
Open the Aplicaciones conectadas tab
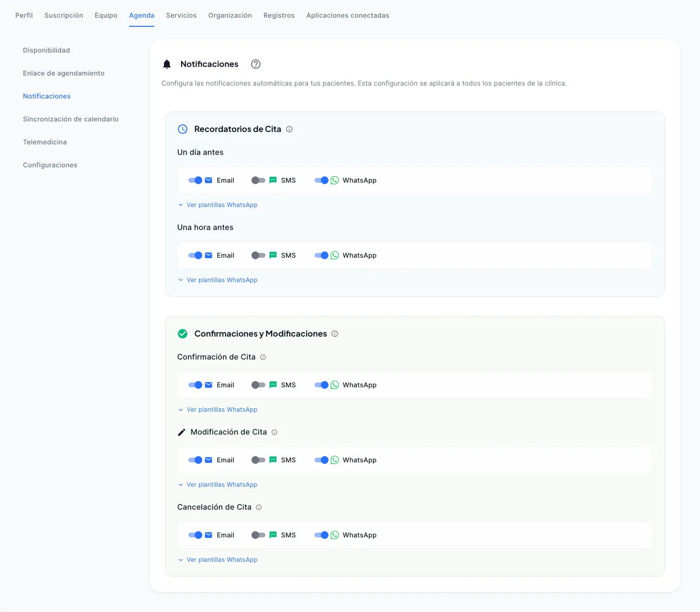[x=348, y=15]
